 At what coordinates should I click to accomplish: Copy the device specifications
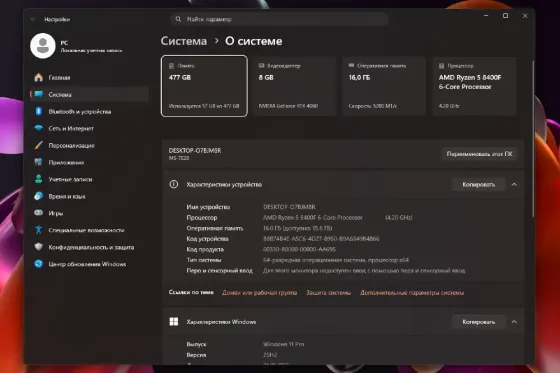pyautogui.click(x=479, y=184)
